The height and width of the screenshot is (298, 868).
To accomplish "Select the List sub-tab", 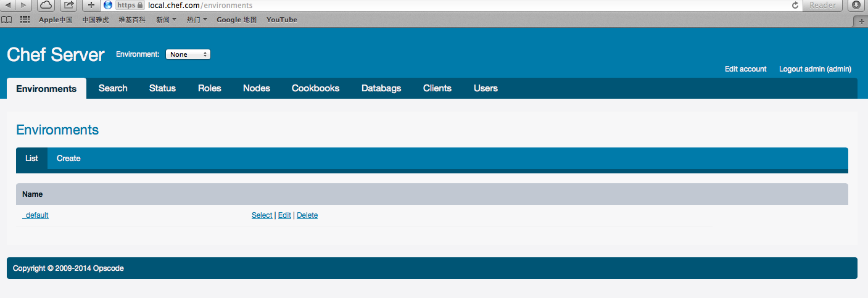I will (31, 159).
